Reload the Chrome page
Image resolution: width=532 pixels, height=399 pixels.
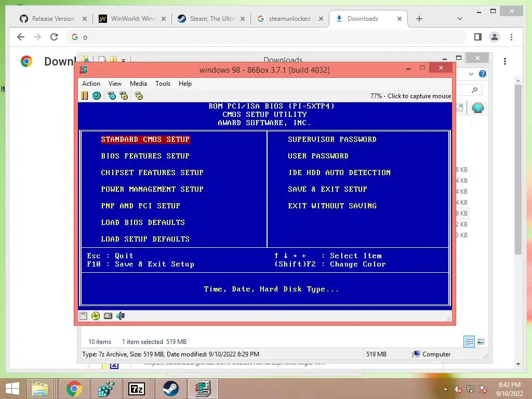coord(54,37)
